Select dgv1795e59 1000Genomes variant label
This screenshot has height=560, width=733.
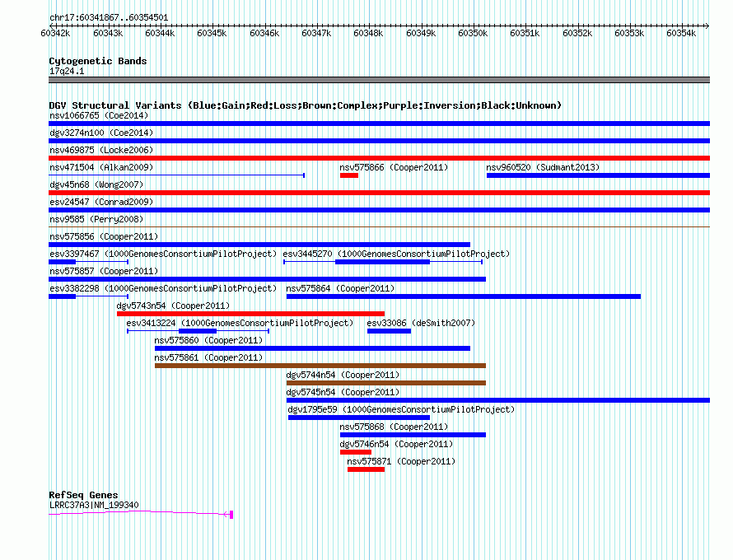(401, 409)
